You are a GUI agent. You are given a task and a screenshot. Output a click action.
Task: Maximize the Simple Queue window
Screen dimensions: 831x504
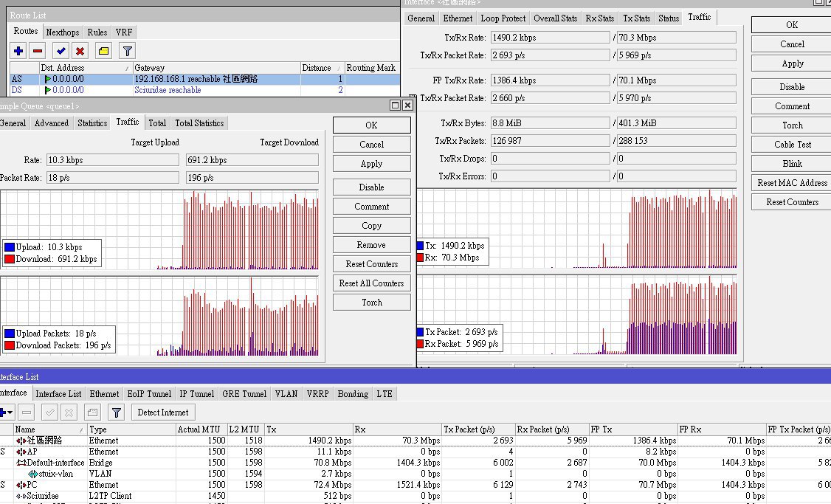coord(395,105)
